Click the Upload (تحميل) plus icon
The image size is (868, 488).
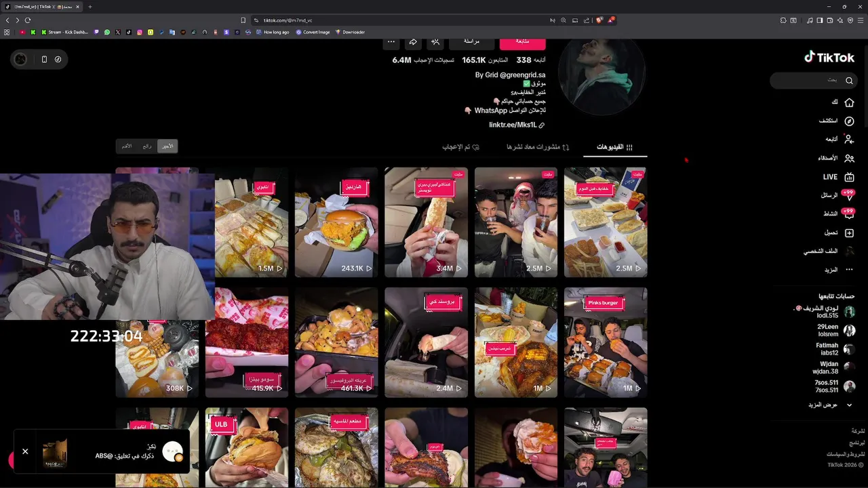(849, 232)
